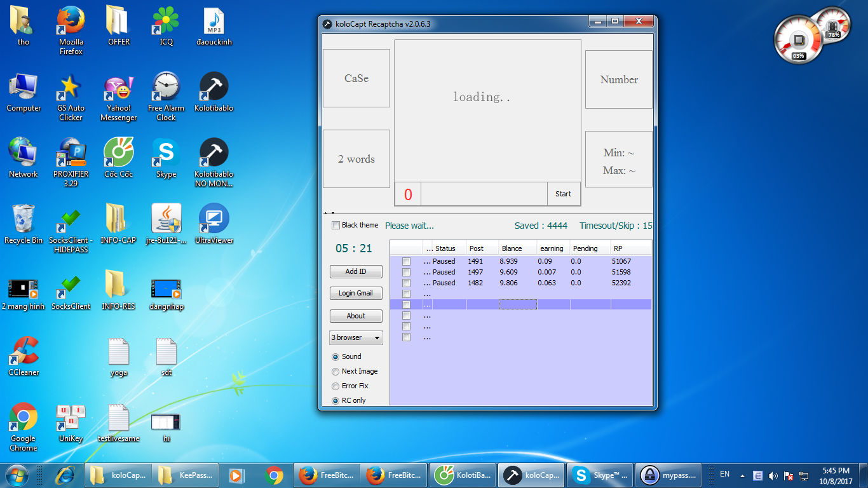Open the Network desktop icon
Image resolution: width=868 pixels, height=488 pixels.
click(x=24, y=158)
